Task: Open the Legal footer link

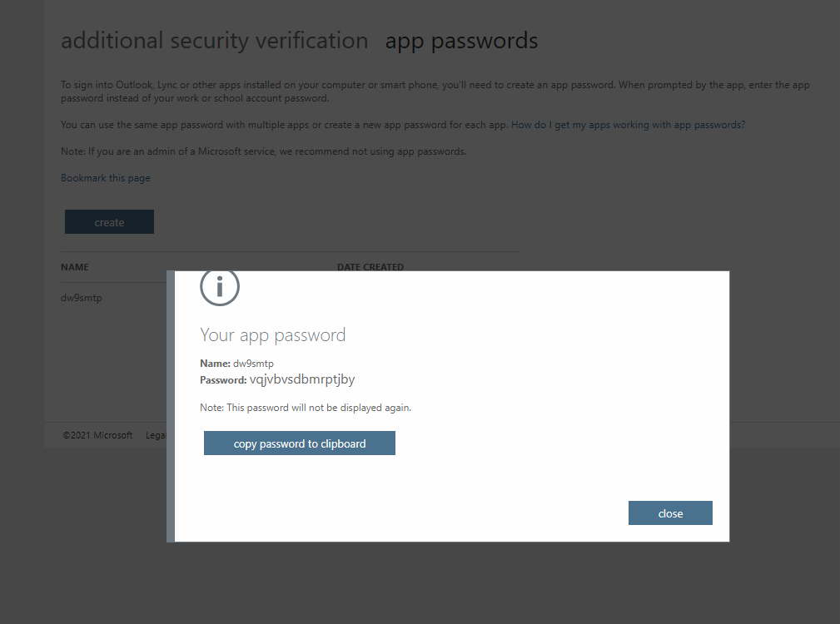Action: 156,435
